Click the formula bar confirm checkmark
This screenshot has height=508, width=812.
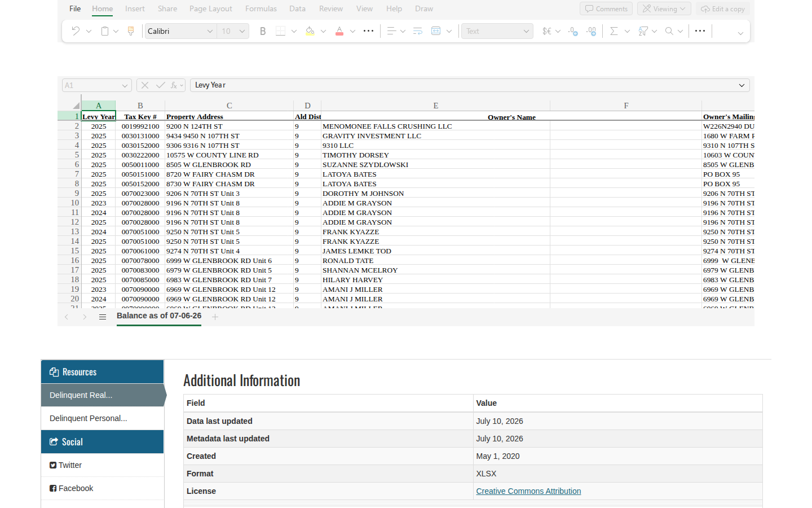[x=161, y=85]
